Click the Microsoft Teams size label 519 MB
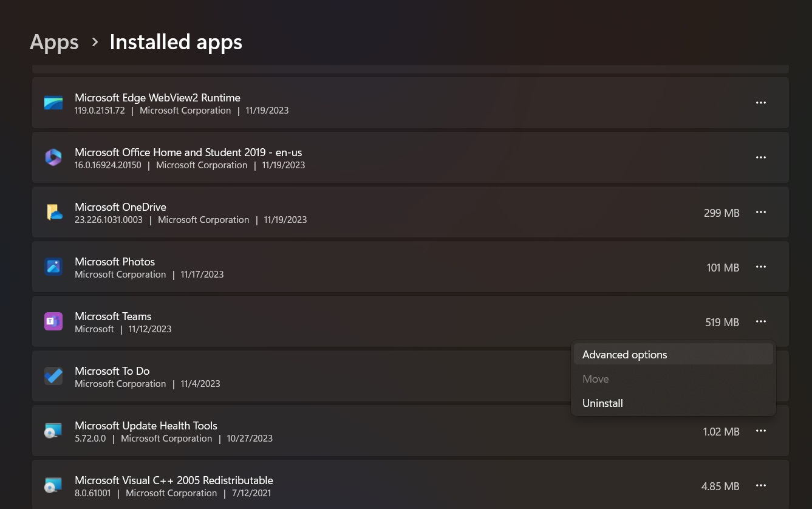This screenshot has height=509, width=812. click(722, 322)
